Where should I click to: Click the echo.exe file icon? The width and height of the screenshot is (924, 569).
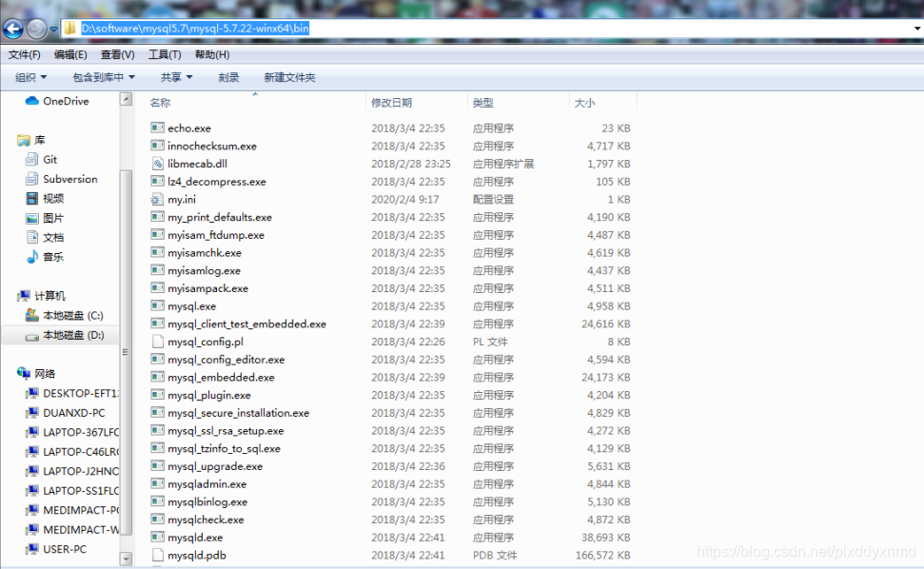click(x=157, y=128)
